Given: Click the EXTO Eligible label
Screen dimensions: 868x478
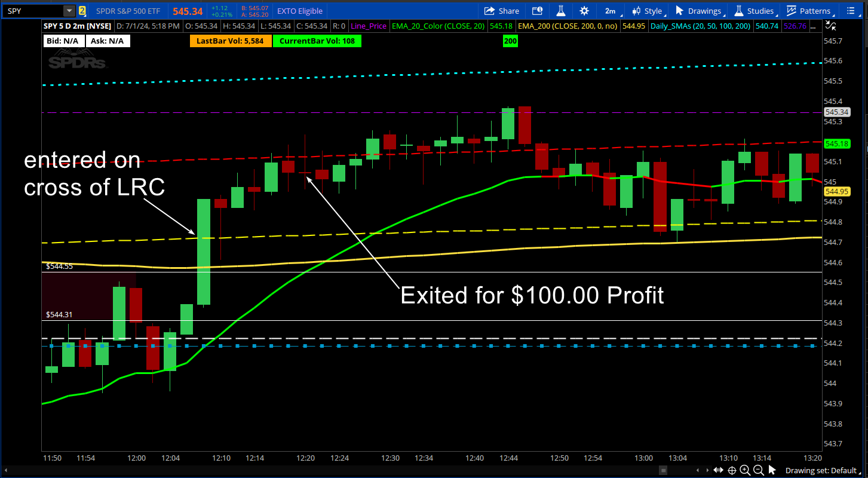Looking at the screenshot, I should click(x=300, y=11).
